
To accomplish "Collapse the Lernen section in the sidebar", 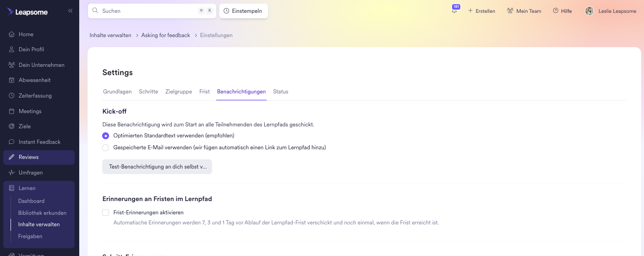I will [39, 188].
